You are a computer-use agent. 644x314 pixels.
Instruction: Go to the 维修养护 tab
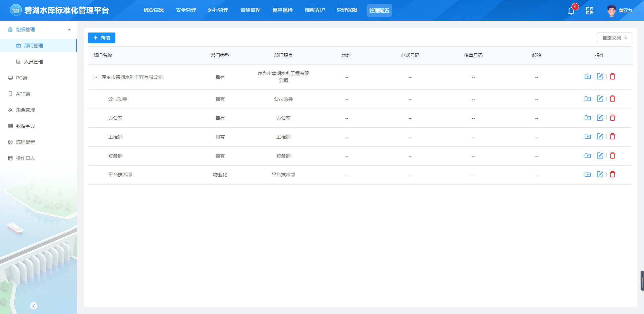click(315, 10)
